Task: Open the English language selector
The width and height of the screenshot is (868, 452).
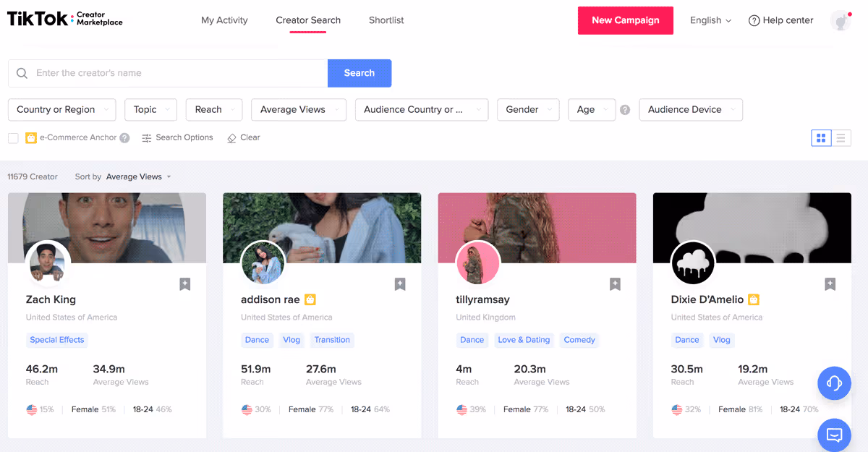Action: point(710,20)
